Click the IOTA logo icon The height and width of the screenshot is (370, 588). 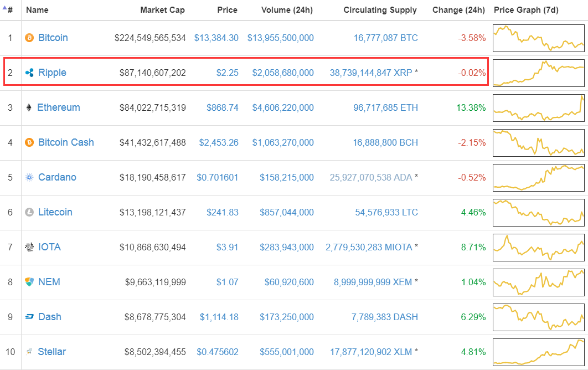29,247
